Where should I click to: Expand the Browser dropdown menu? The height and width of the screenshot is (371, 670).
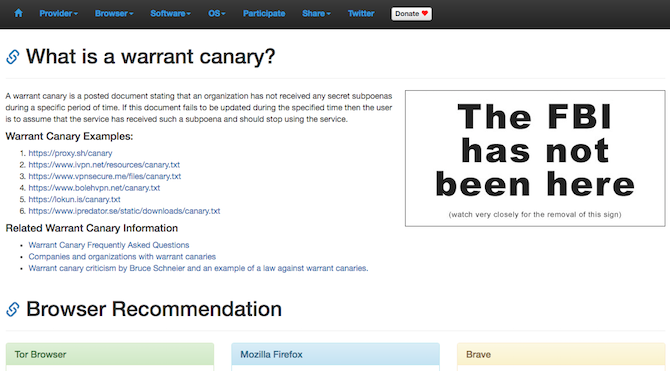pos(114,13)
